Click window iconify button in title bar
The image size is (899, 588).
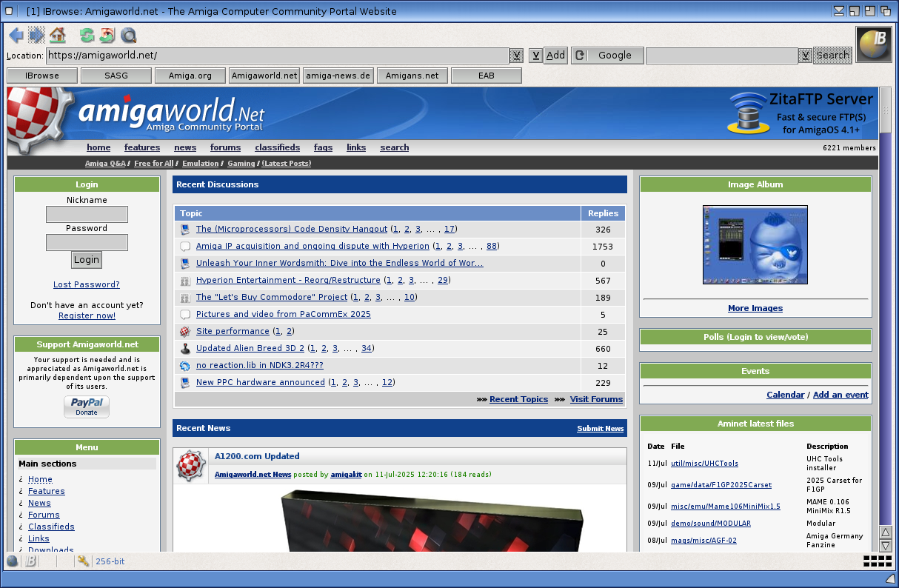pyautogui.click(x=839, y=11)
